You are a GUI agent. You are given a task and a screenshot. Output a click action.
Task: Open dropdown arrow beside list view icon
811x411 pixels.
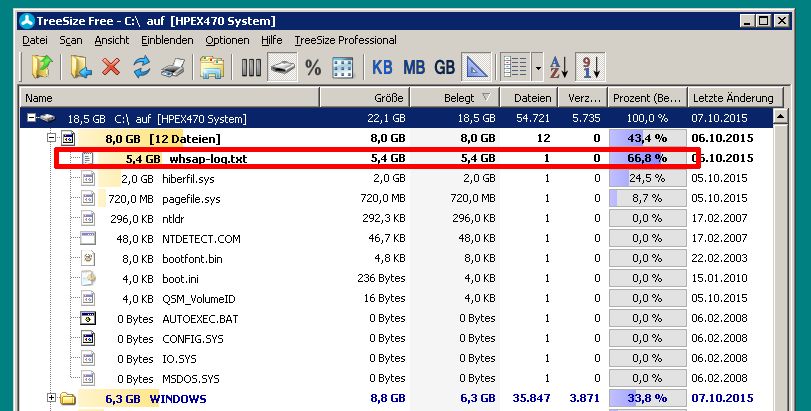(538, 67)
